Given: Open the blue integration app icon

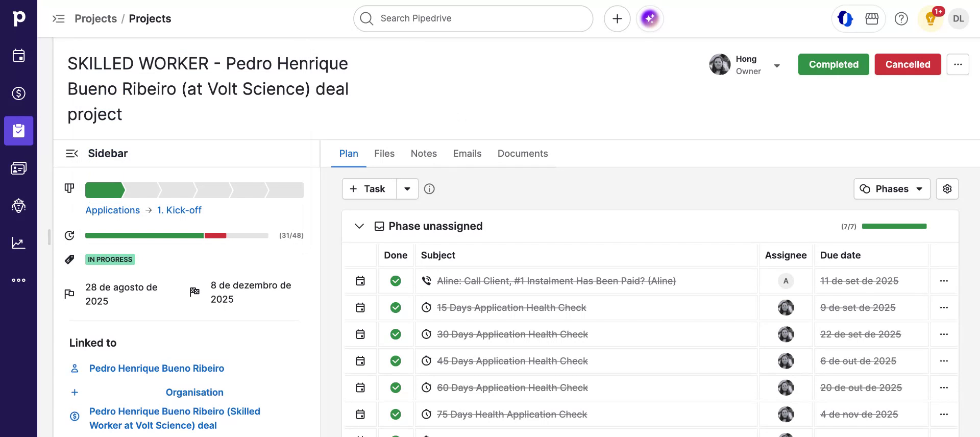Looking at the screenshot, I should 845,19.
